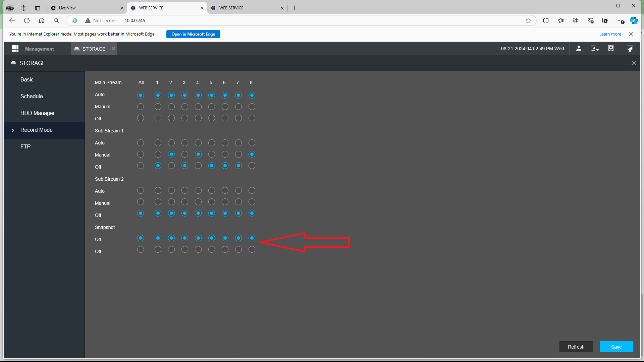
Task: Turn Snapshot Off for channel 8
Action: coord(252,249)
